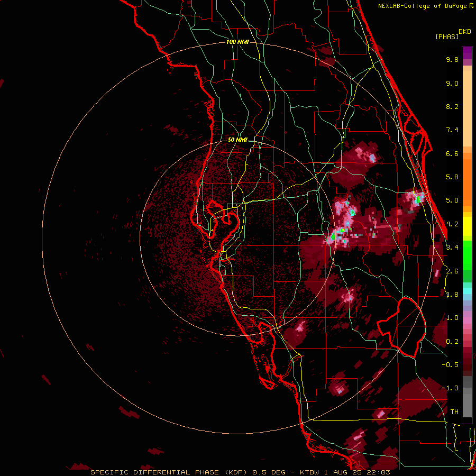Click the 9.8 value on color scale
The height and width of the screenshot is (476, 476).
(452, 59)
